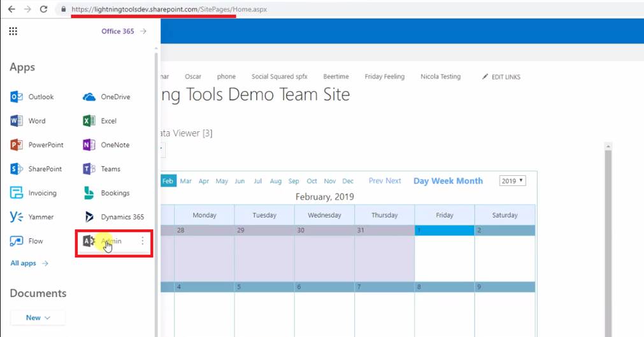Switch calendar to Day view

[x=421, y=181]
